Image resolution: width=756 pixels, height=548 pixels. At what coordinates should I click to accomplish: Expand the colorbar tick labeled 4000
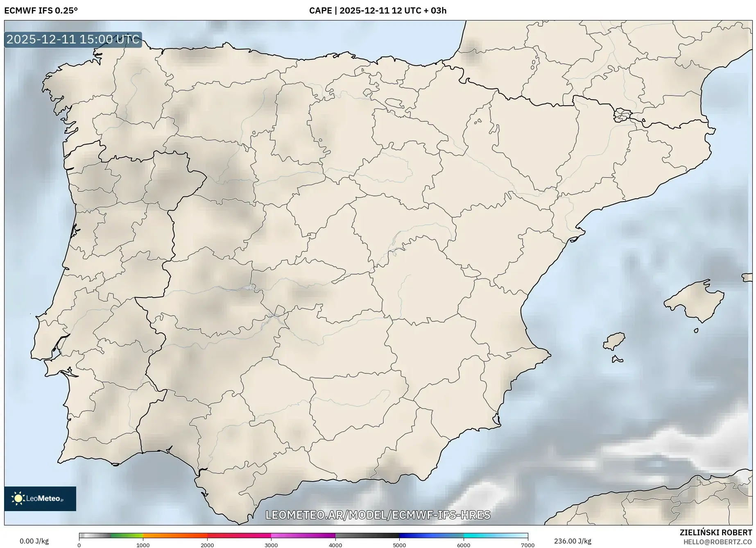click(335, 545)
